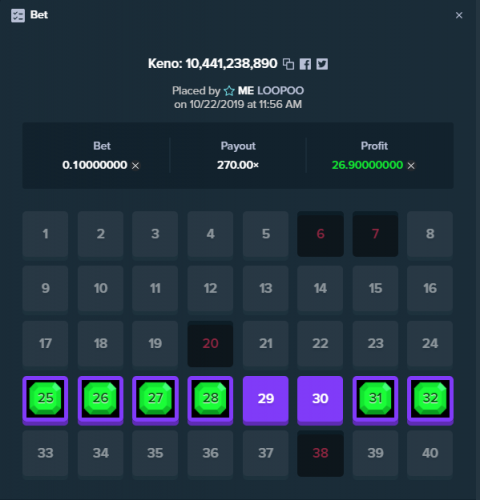Click Keno tile 40
Viewport: 480px width, 500px height.
click(x=430, y=453)
